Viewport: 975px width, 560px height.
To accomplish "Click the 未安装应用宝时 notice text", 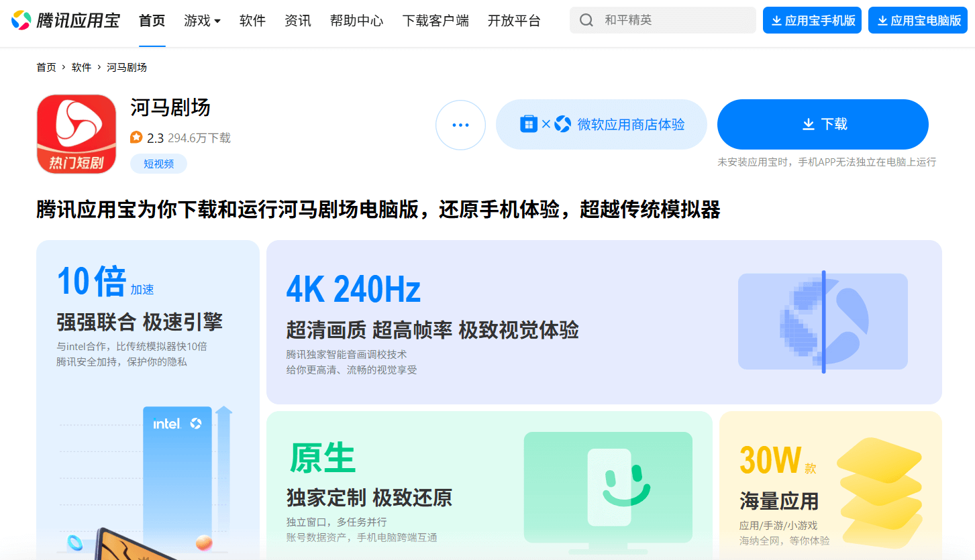I will 827,162.
